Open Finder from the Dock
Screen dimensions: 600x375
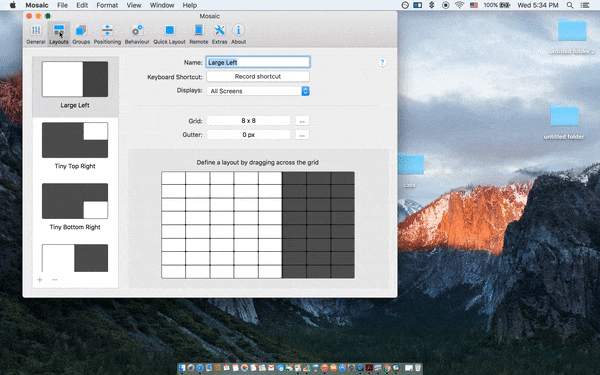pos(182,368)
